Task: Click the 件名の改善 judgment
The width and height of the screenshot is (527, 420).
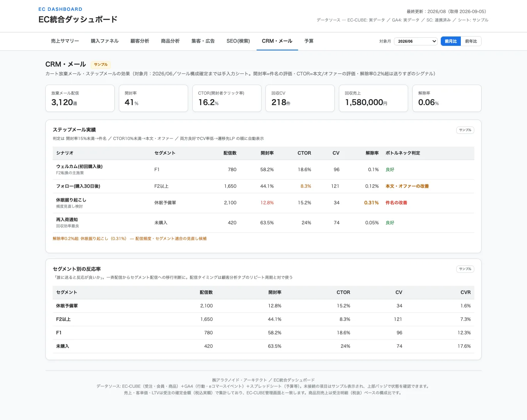Action: coord(396,203)
